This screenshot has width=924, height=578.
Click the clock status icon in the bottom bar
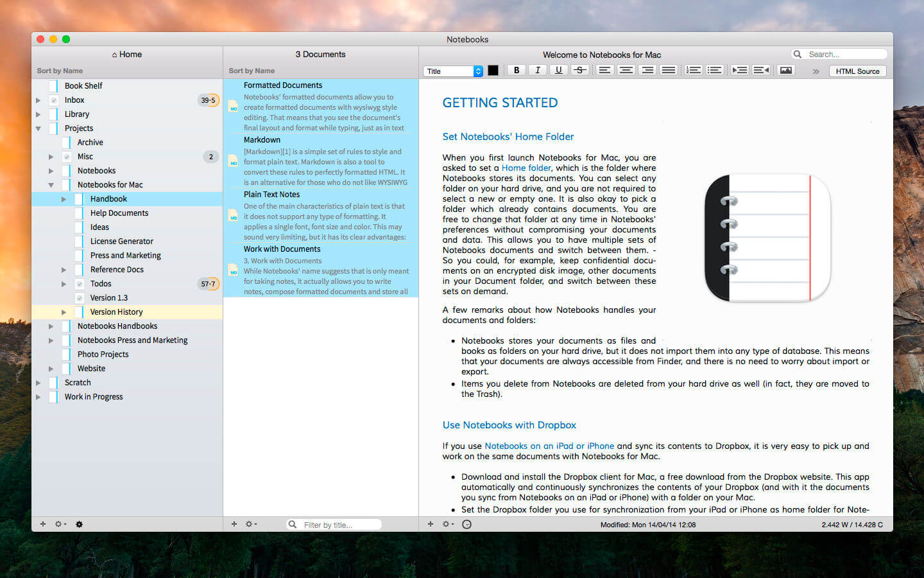pyautogui.click(x=466, y=524)
